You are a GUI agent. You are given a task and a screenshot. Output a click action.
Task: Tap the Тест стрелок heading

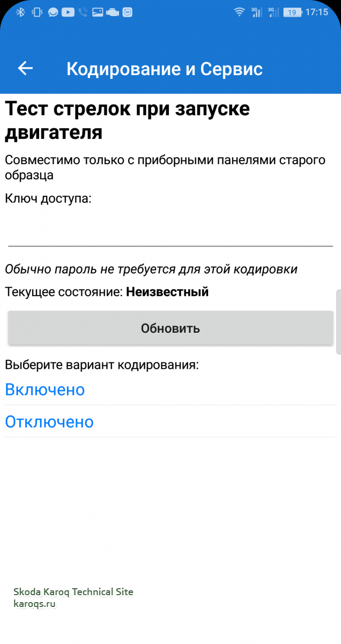[x=127, y=120]
